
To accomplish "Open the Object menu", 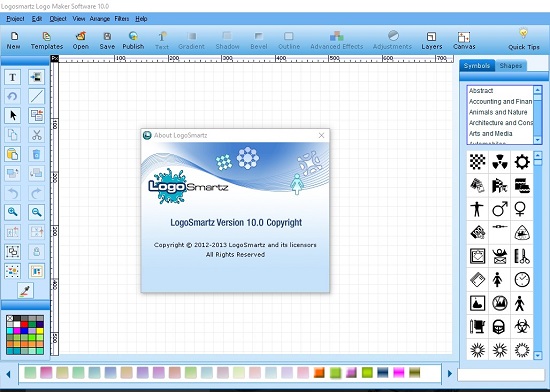I will (58, 19).
